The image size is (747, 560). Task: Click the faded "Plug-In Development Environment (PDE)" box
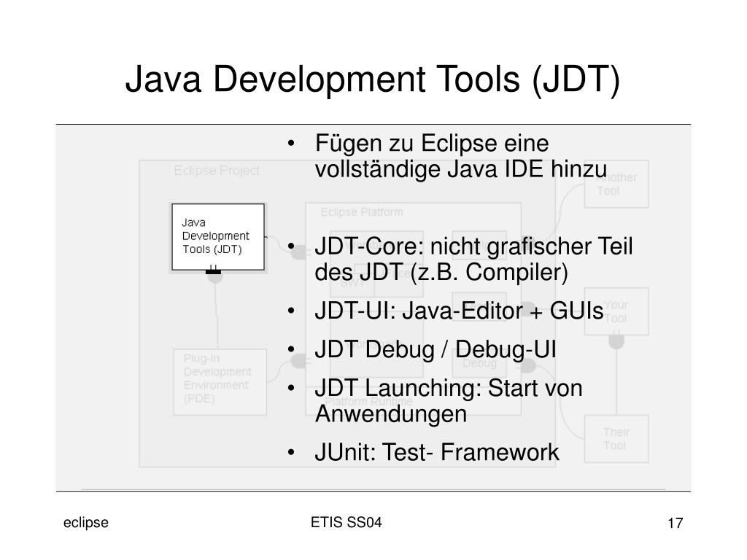pos(220,382)
